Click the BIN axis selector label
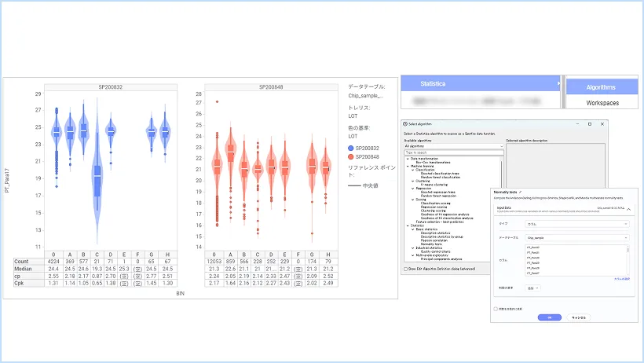This screenshot has height=363, width=644. pyautogui.click(x=181, y=294)
